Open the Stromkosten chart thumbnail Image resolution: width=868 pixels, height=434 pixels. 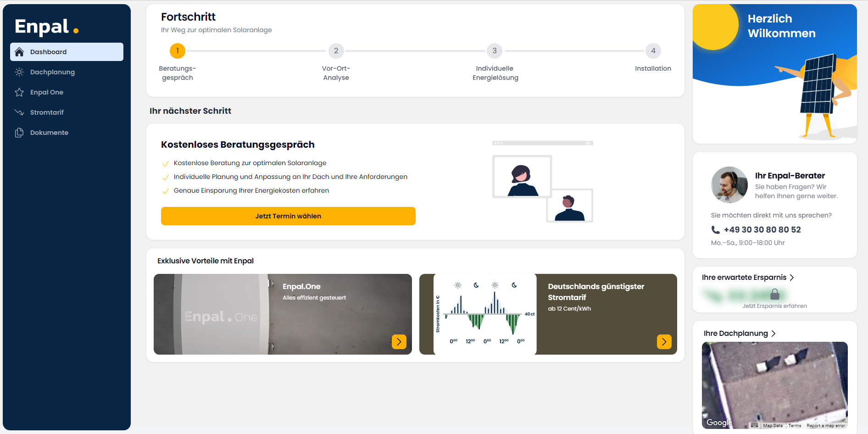tap(485, 314)
